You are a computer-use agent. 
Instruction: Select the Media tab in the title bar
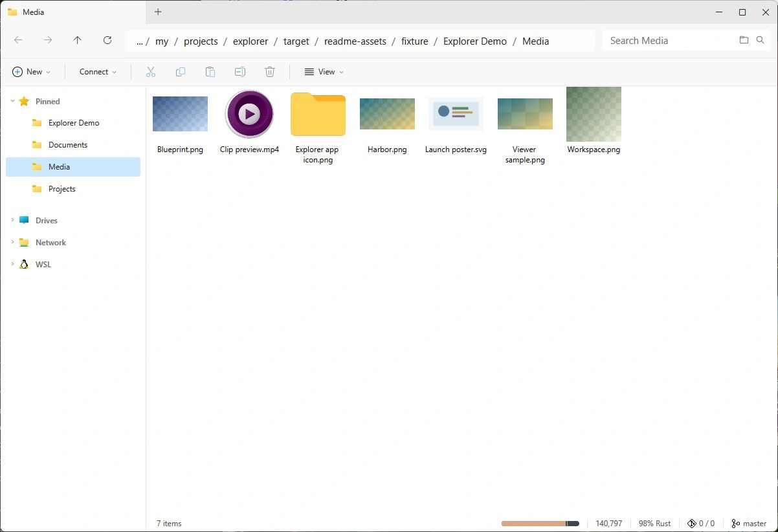coord(72,12)
